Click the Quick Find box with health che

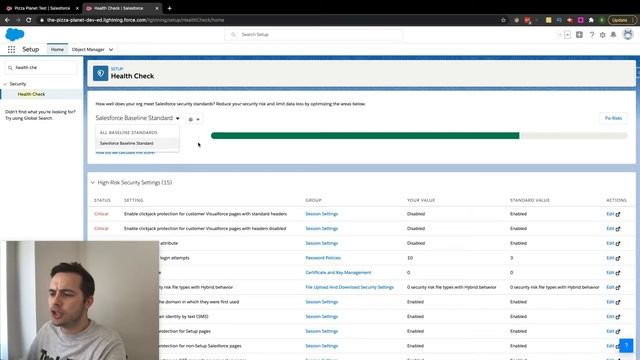(41, 68)
